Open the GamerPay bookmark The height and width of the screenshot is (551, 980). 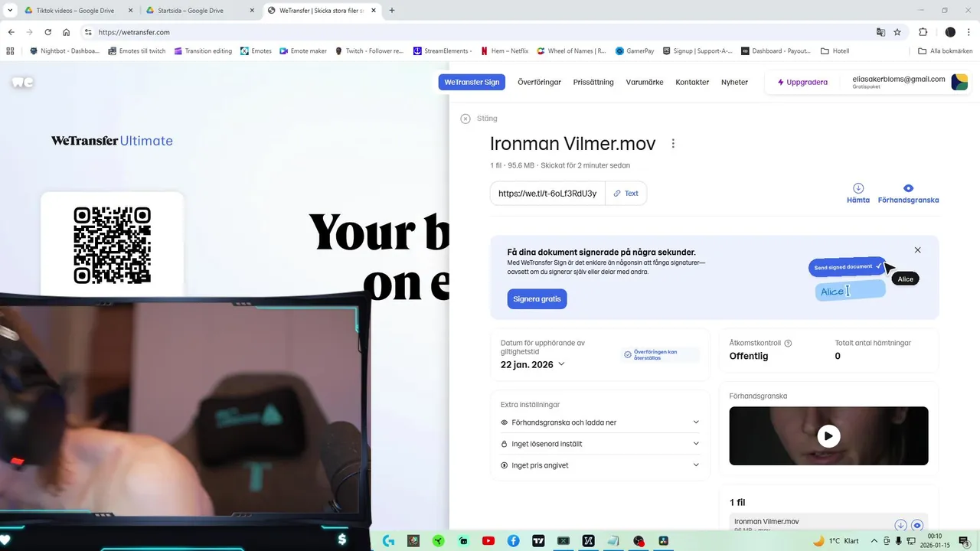tap(635, 51)
